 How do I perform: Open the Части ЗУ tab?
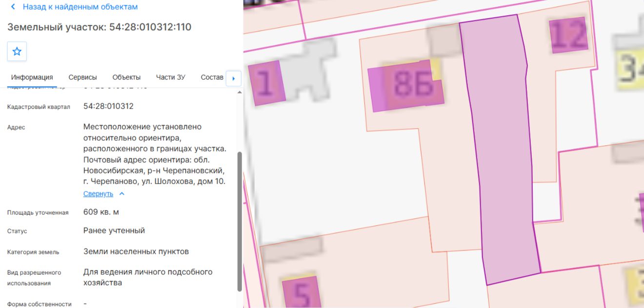[171, 77]
